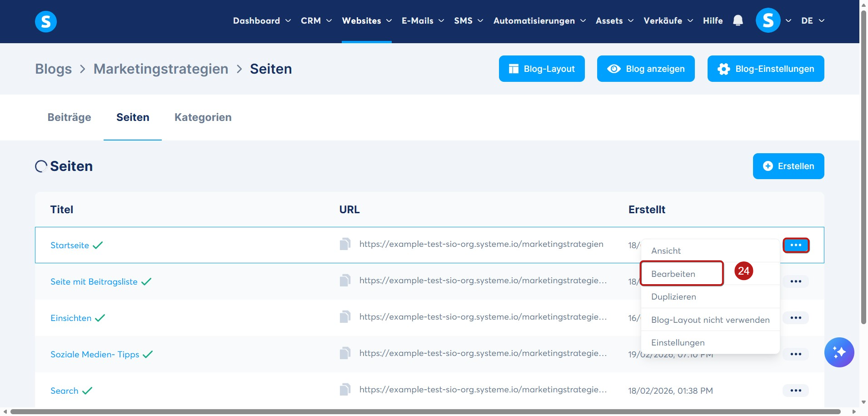Open three-dot menu for Einsichten
Viewport: 868px width, 416px height.
(x=796, y=318)
